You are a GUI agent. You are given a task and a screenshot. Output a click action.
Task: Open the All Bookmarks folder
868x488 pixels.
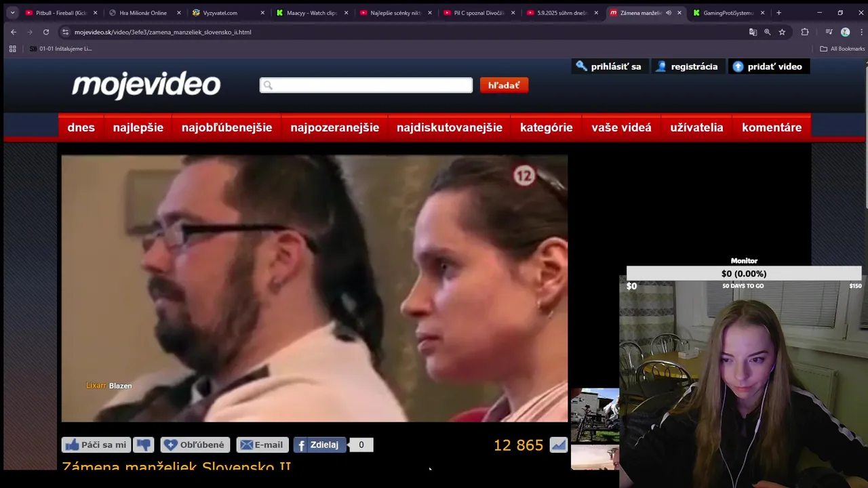tap(842, 49)
